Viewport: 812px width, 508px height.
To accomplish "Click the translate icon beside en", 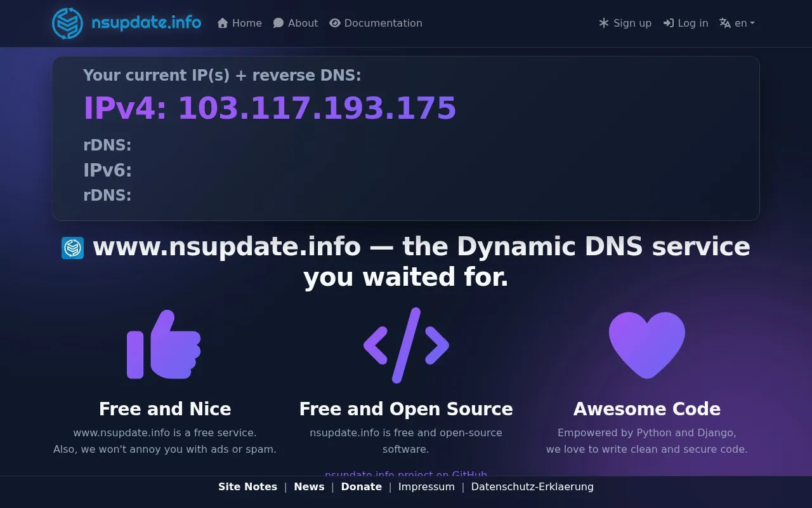I will [725, 23].
